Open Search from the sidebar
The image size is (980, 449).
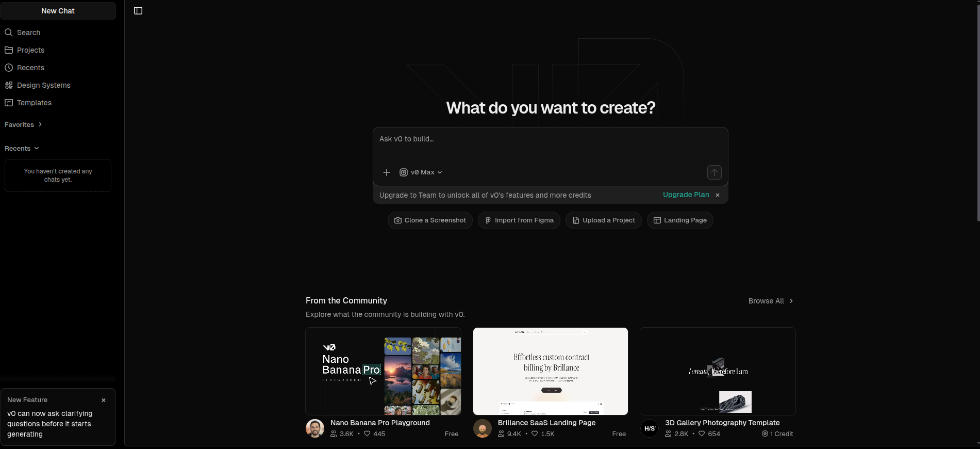pos(28,33)
